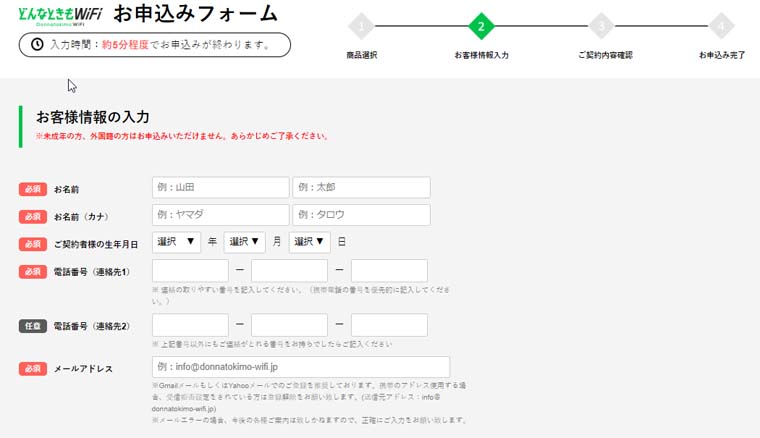The width and height of the screenshot is (760, 438).
Task: Open the birth day dropdown
Action: (309, 242)
